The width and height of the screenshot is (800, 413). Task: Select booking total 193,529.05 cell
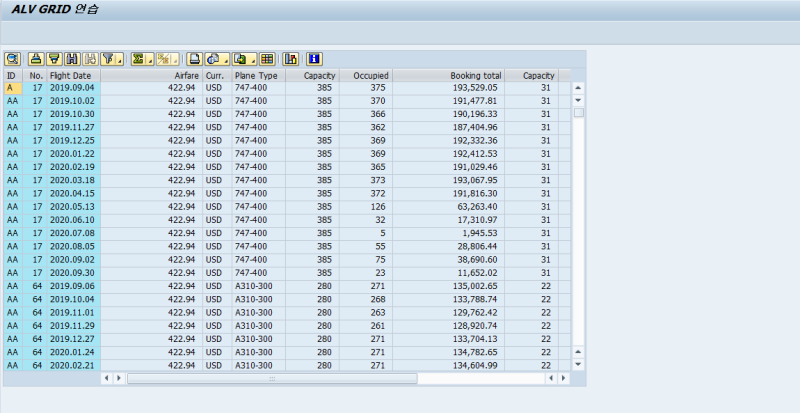[448, 88]
